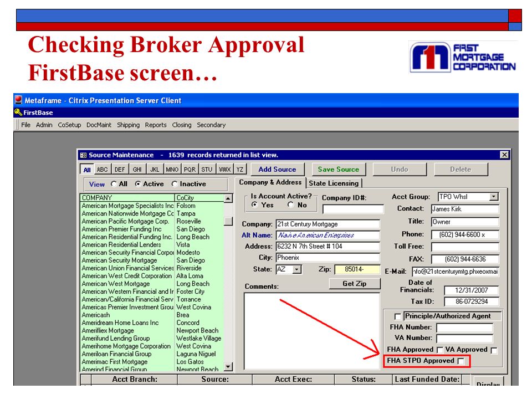The width and height of the screenshot is (532, 399).
Task: Click the company list scrollbar thumb
Action: click(x=228, y=221)
